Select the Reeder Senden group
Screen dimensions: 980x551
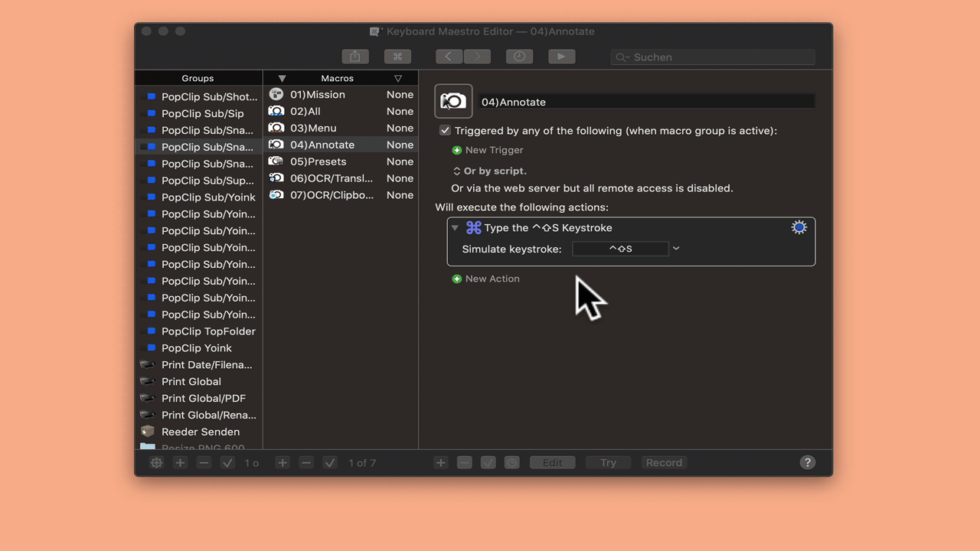coord(199,432)
